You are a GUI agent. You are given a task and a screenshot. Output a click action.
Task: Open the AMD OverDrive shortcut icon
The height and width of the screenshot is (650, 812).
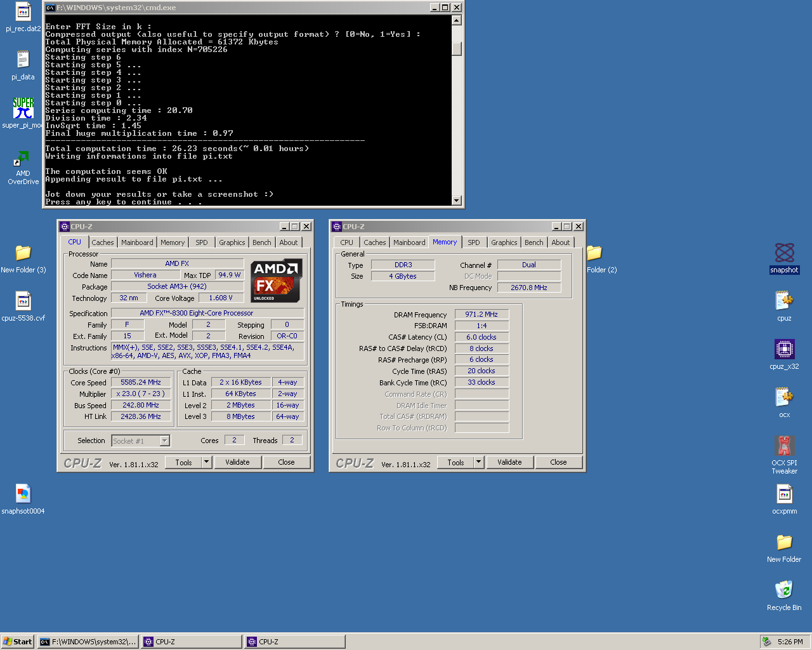[23, 157]
